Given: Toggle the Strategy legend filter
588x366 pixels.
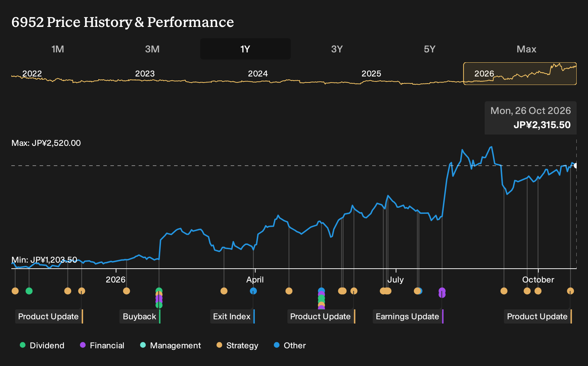Looking at the screenshot, I should click(x=237, y=345).
